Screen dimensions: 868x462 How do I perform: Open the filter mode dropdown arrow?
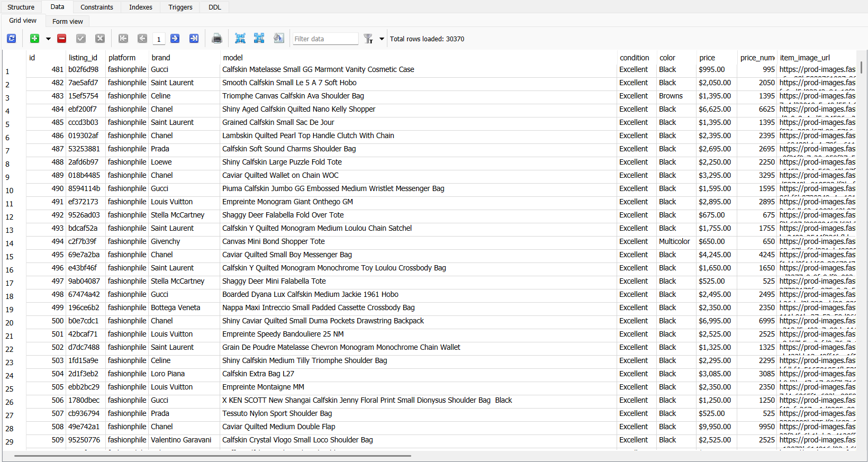coord(382,39)
